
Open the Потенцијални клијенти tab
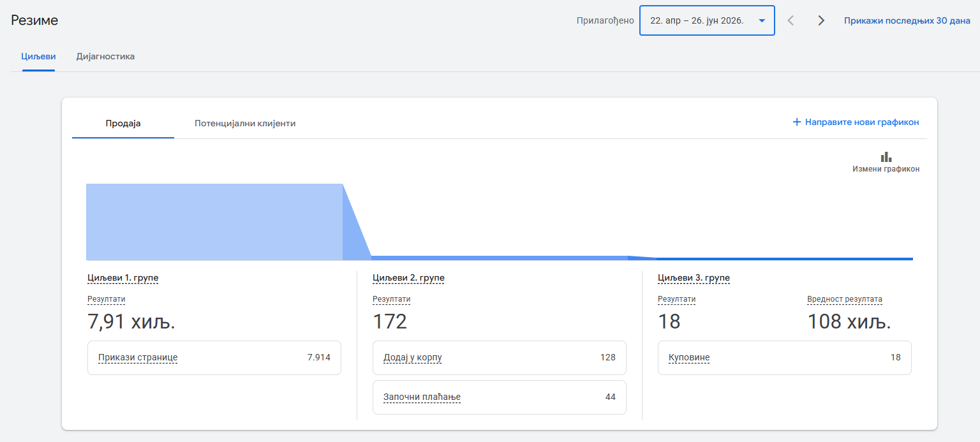pyautogui.click(x=245, y=123)
